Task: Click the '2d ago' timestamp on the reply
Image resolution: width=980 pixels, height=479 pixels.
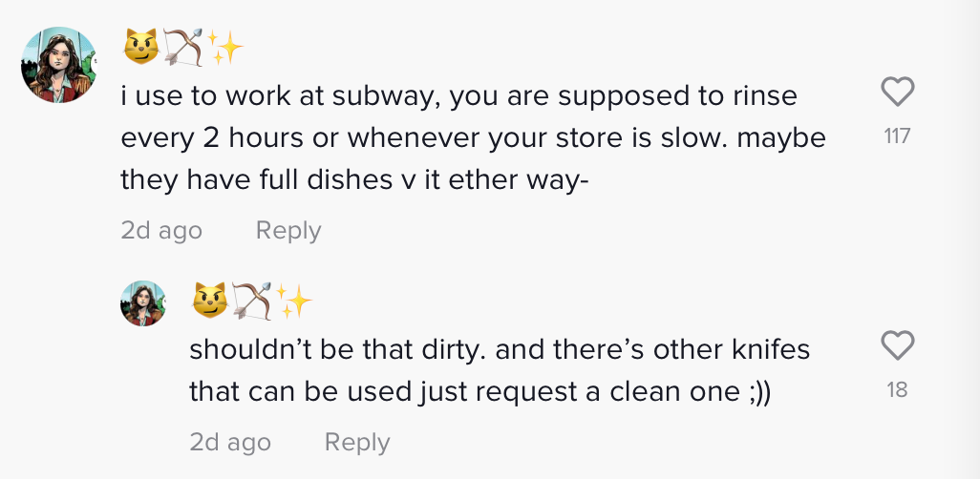Action: click(230, 442)
